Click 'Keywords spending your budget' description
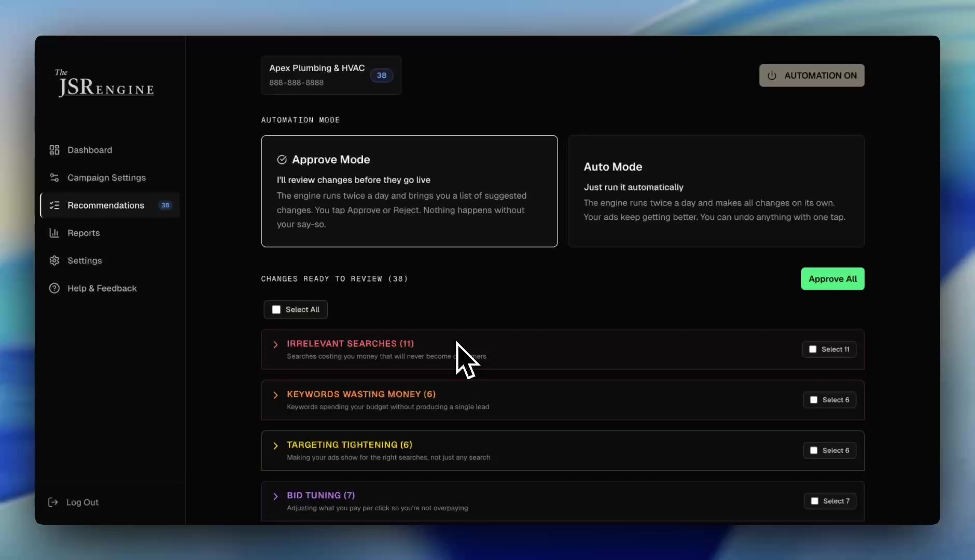Viewport: 975px width, 560px height. click(388, 407)
